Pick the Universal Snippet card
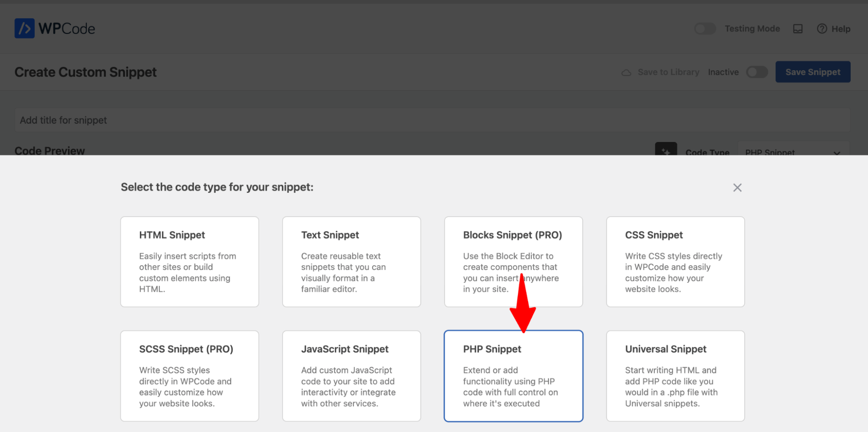The height and width of the screenshot is (432, 868). [675, 376]
